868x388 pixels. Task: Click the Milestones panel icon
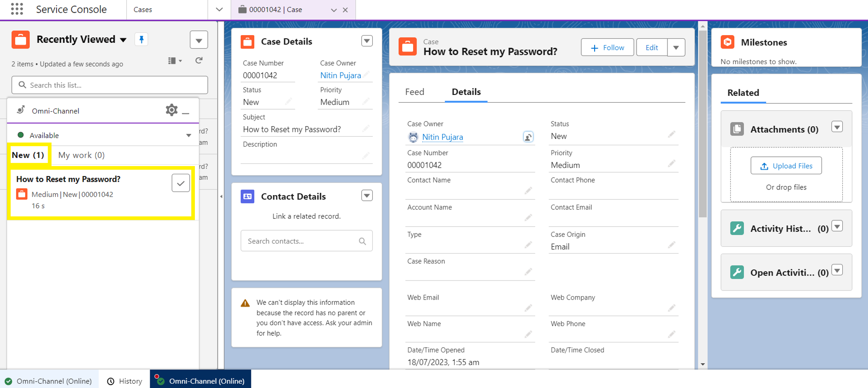click(x=727, y=42)
